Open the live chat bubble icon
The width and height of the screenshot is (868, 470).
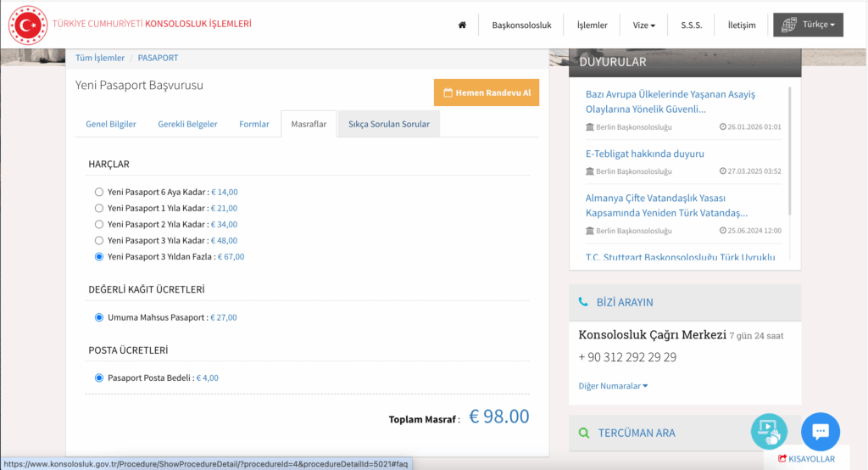[820, 431]
